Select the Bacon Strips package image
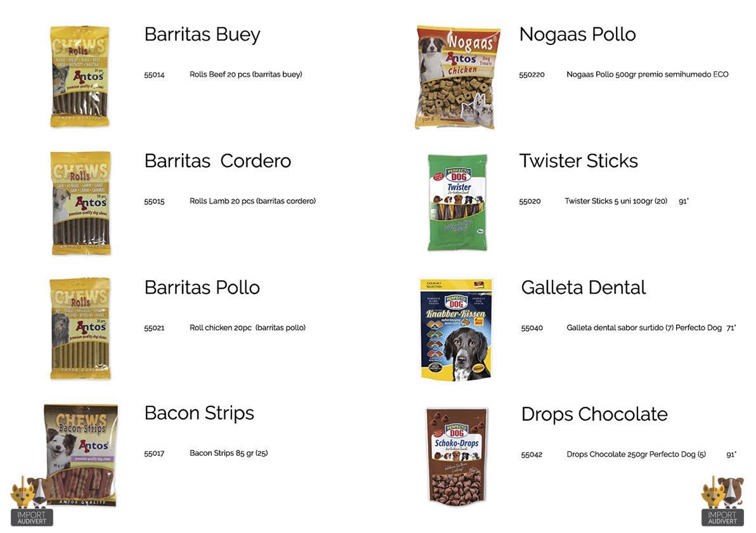 (81, 455)
